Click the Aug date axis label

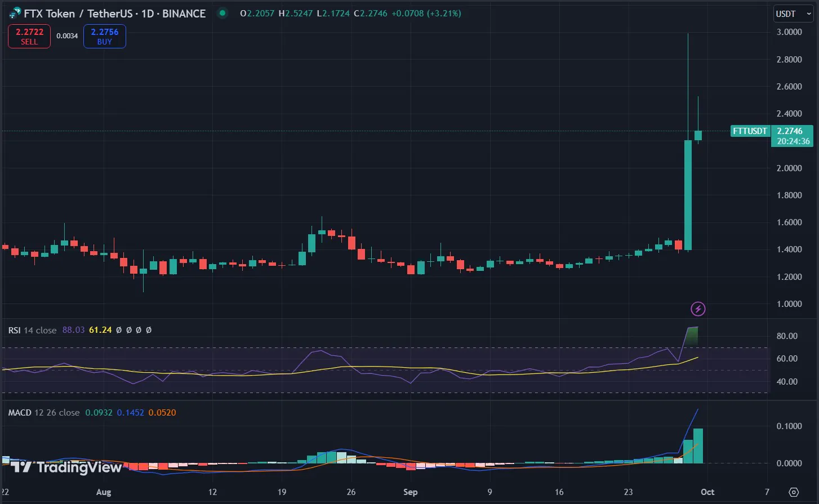[104, 492]
